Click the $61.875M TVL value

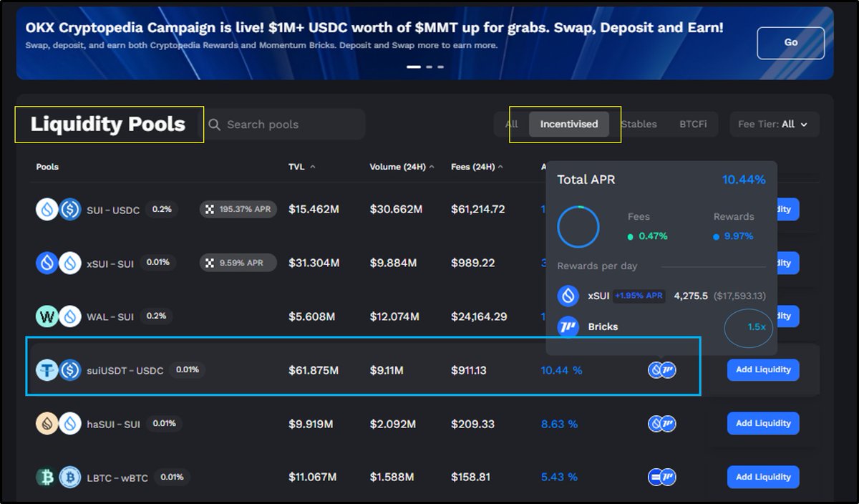[314, 370]
